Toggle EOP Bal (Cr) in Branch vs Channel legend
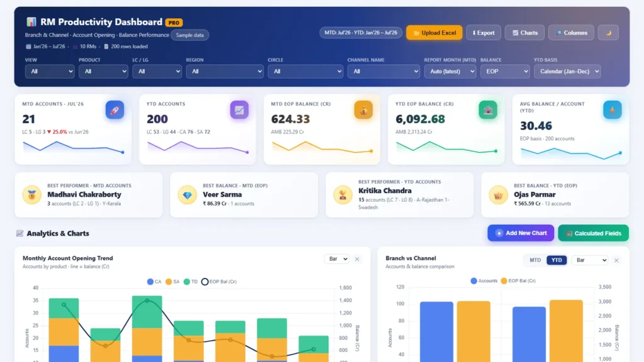644x362 pixels. tap(518, 281)
